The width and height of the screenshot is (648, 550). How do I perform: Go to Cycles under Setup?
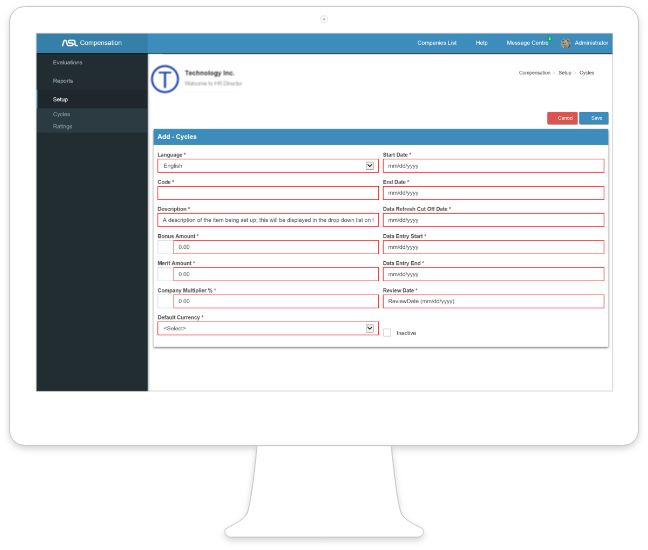(62, 115)
